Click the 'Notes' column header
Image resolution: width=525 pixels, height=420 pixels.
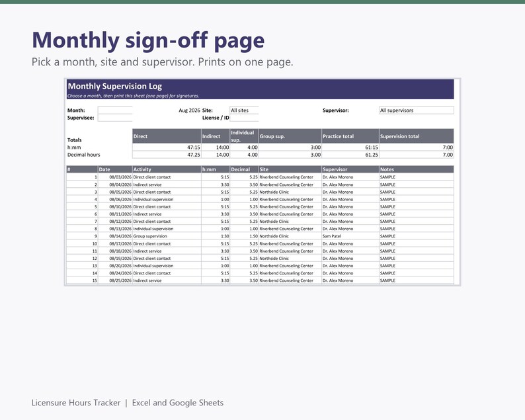(x=417, y=169)
